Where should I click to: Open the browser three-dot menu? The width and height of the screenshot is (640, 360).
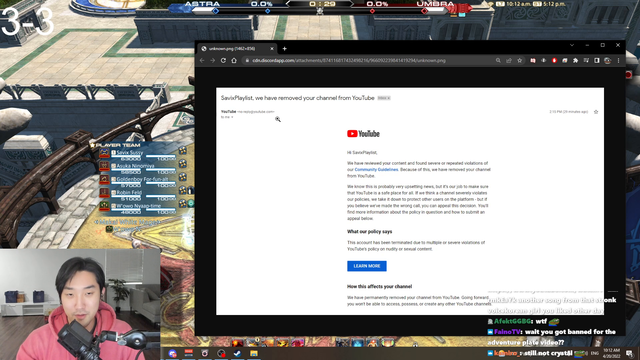pos(618,60)
